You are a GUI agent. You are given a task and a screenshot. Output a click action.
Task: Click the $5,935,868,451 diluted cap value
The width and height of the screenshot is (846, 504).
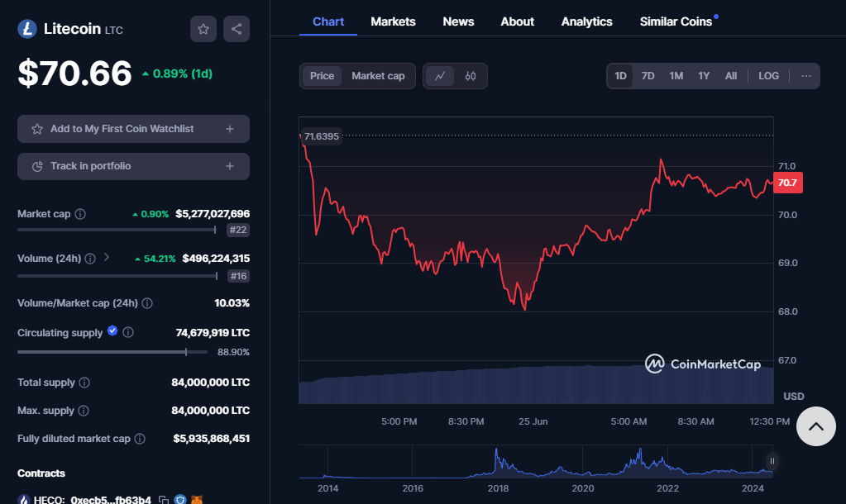211,439
